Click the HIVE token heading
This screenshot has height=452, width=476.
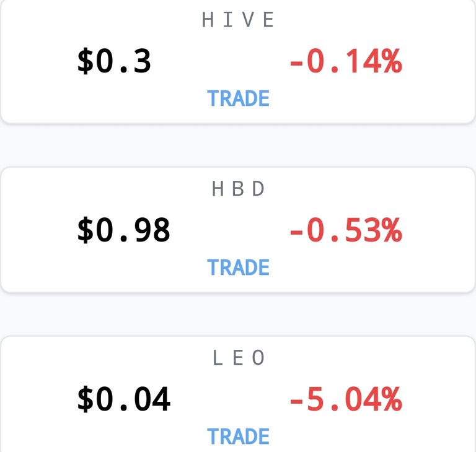pyautogui.click(x=238, y=19)
